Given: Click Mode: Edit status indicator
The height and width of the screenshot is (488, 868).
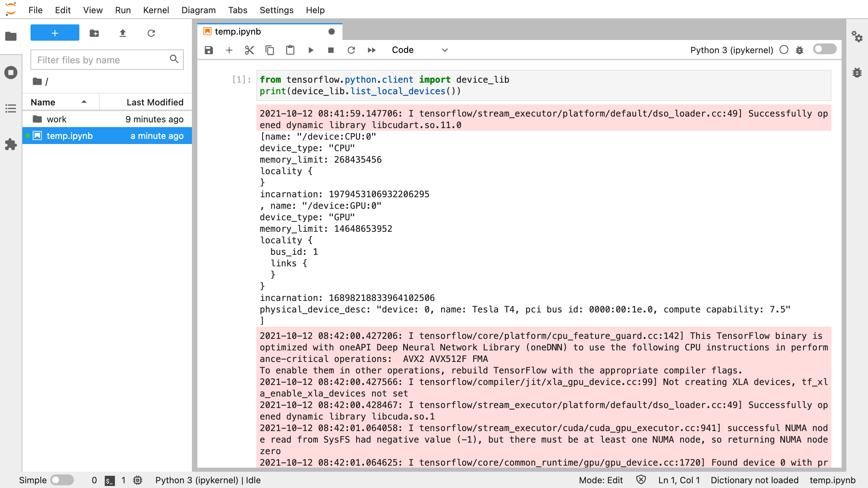Looking at the screenshot, I should 601,480.
